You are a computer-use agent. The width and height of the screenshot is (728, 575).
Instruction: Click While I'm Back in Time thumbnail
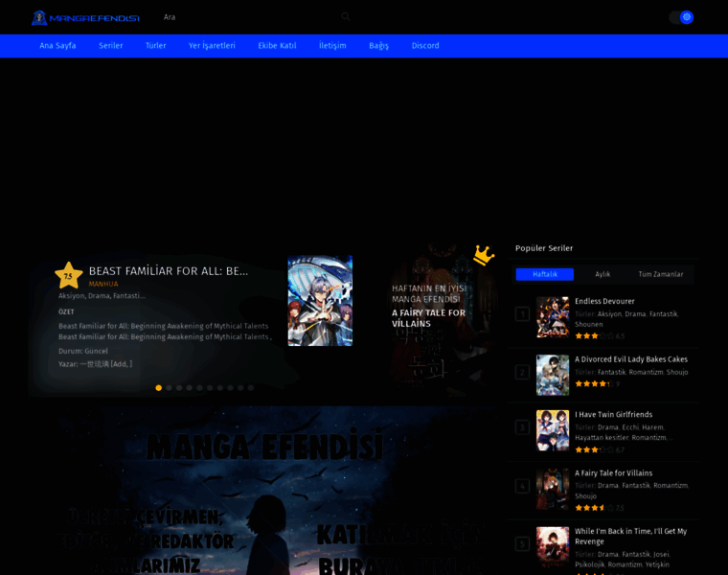tap(553, 547)
